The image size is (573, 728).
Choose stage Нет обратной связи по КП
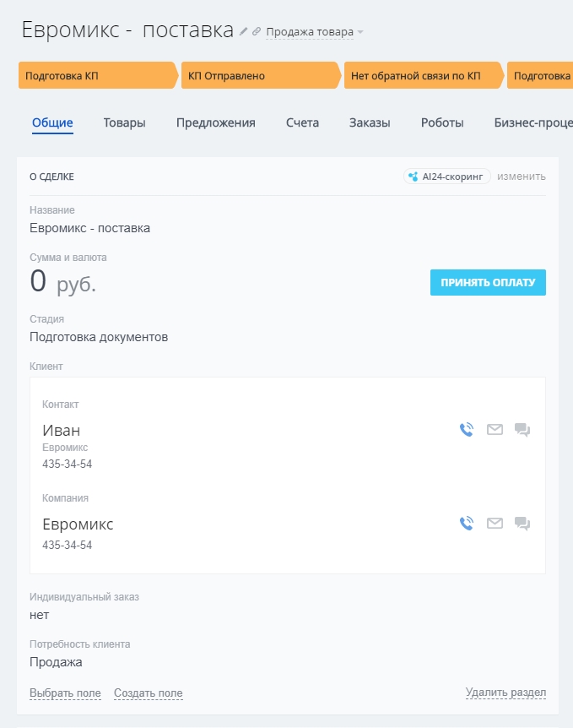pyautogui.click(x=422, y=75)
